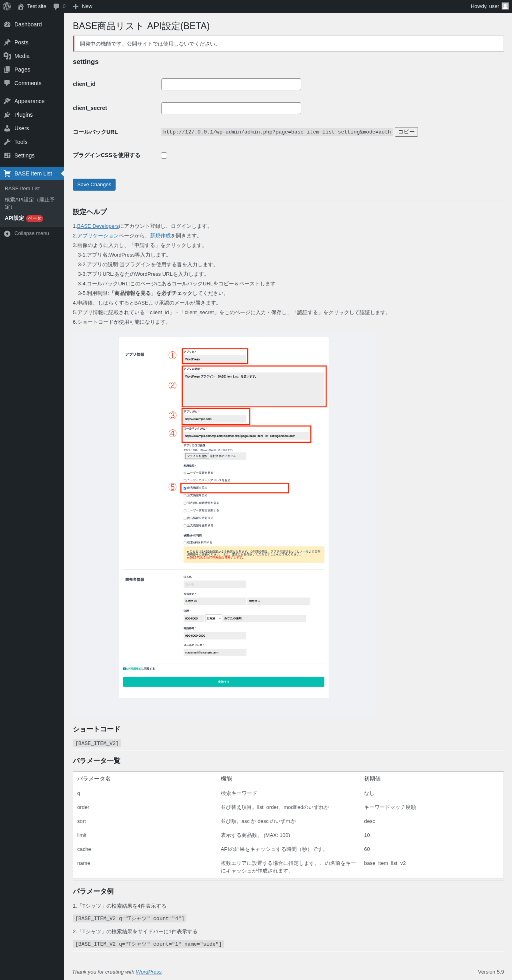Focus the client_id input field
This screenshot has height=980, width=512.
231,84
